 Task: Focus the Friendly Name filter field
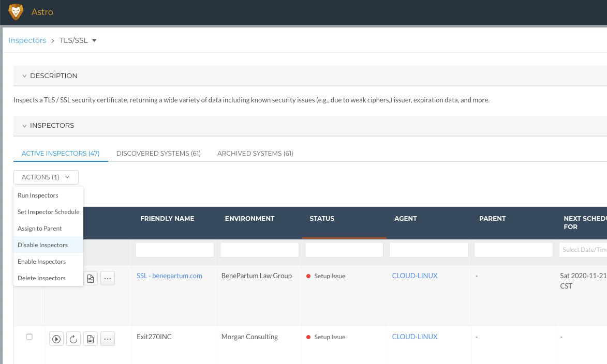[174, 250]
